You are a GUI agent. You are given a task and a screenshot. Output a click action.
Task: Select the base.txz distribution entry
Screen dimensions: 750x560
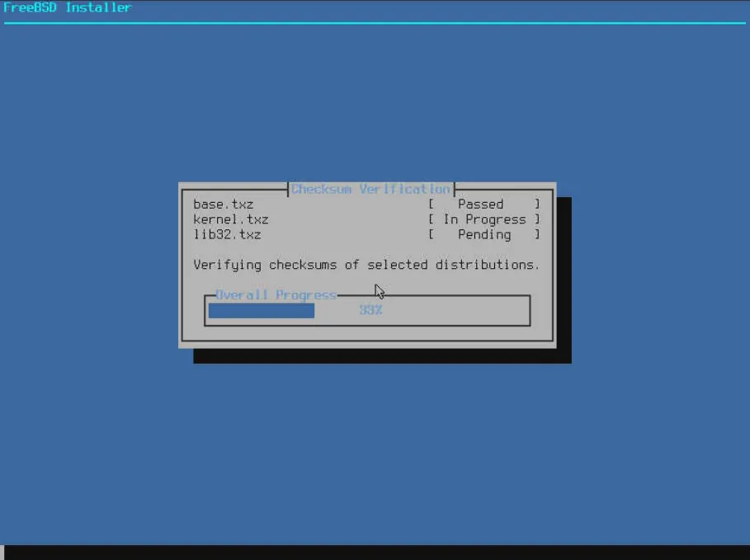(x=223, y=205)
